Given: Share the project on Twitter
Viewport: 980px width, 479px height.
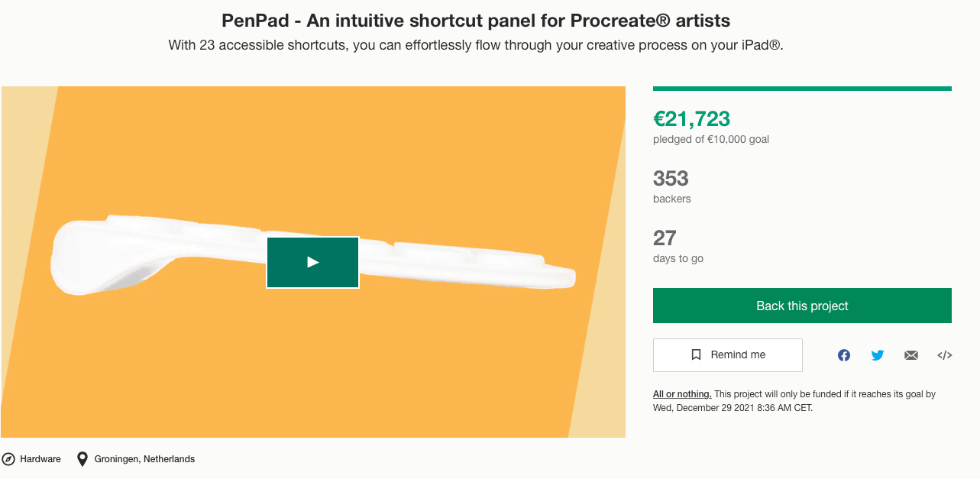Looking at the screenshot, I should point(878,355).
